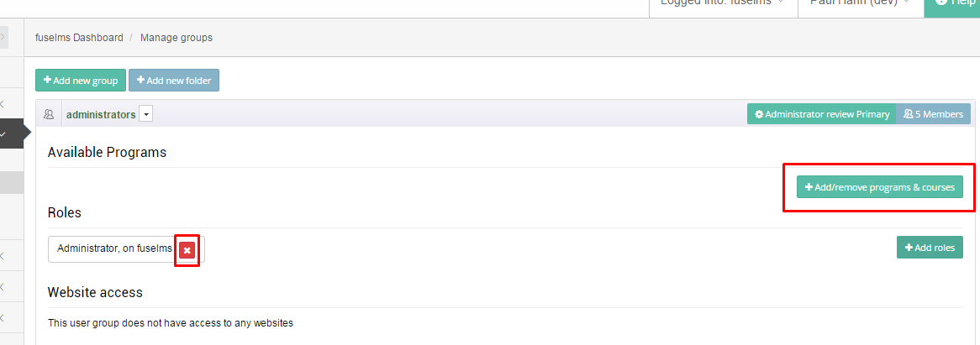Image resolution: width=980 pixels, height=345 pixels.
Task: Click Add/remove programs & courses
Action: point(879,187)
